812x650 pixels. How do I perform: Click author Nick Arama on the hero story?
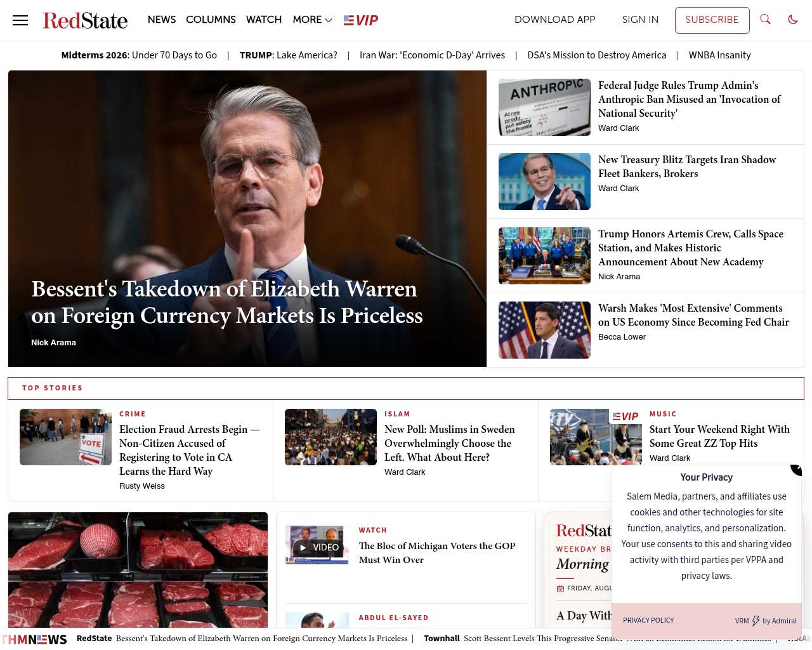pyautogui.click(x=53, y=343)
